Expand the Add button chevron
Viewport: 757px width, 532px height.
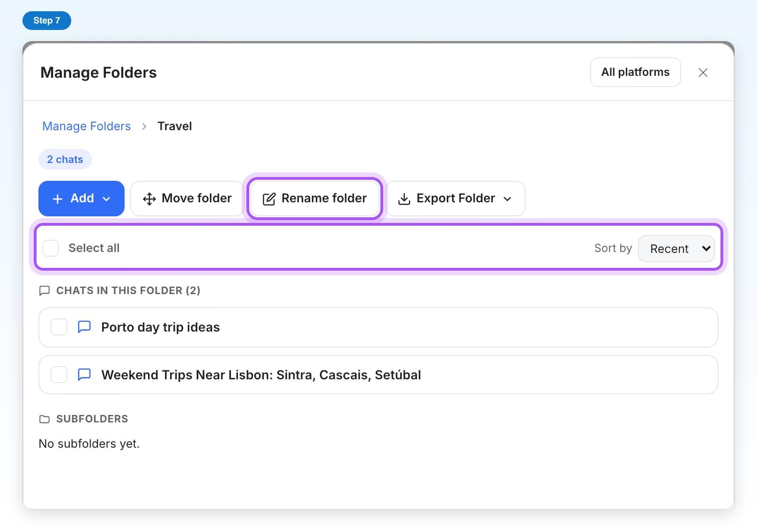pyautogui.click(x=106, y=199)
